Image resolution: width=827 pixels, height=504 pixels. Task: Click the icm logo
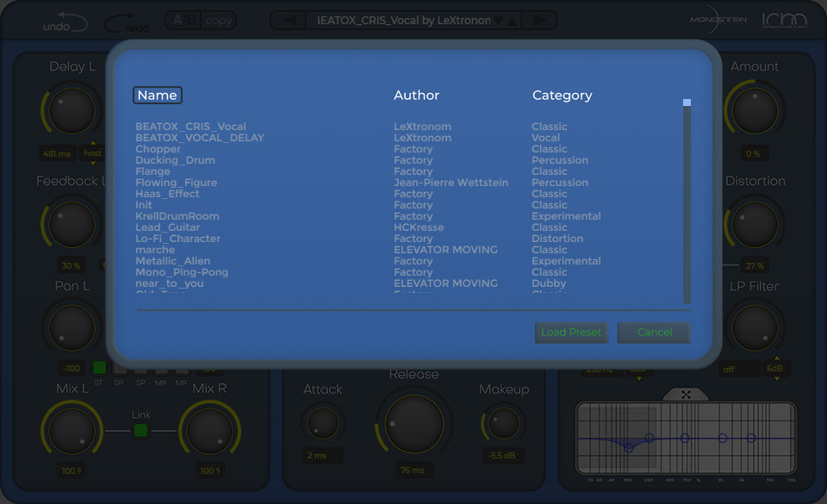pyautogui.click(x=784, y=22)
